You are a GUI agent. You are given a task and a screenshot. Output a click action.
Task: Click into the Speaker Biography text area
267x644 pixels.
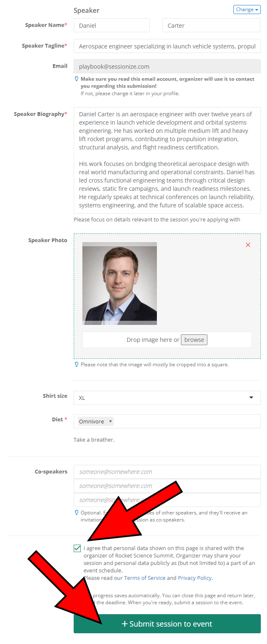coord(167,160)
